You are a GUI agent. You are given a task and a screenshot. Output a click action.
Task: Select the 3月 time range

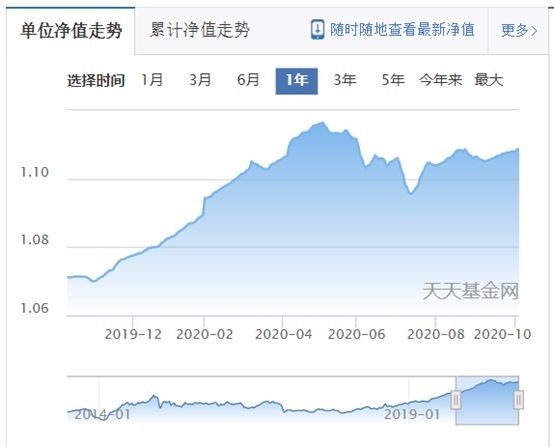click(200, 80)
